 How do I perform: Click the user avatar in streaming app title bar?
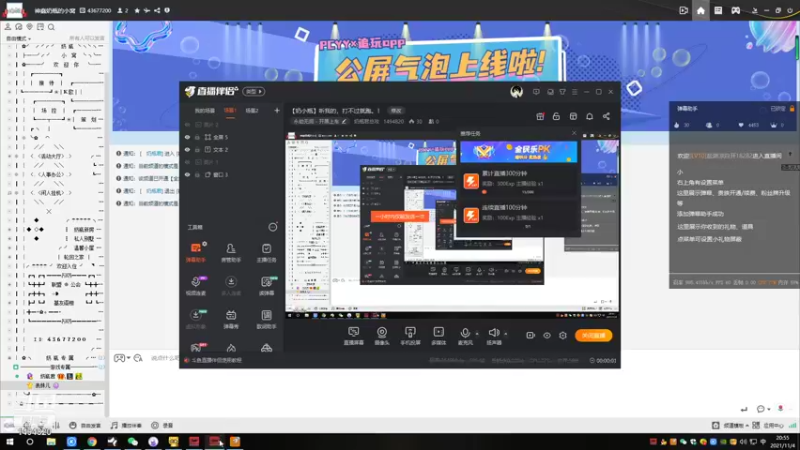pyautogui.click(x=516, y=92)
